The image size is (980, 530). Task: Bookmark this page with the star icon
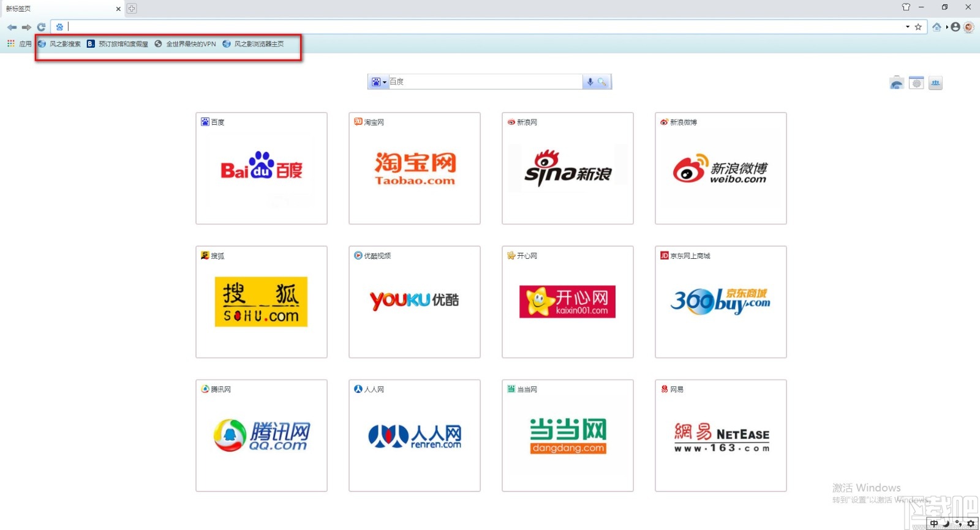(918, 27)
